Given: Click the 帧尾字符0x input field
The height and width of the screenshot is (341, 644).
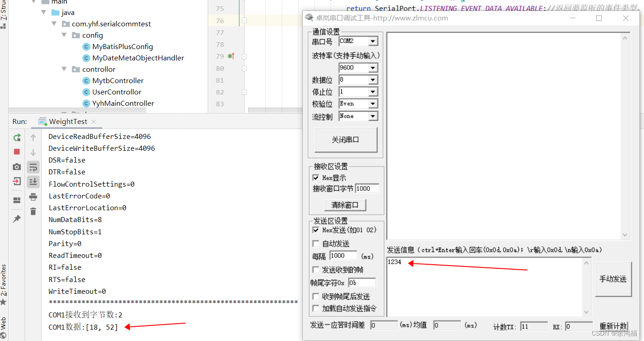Looking at the screenshot, I should [362, 282].
